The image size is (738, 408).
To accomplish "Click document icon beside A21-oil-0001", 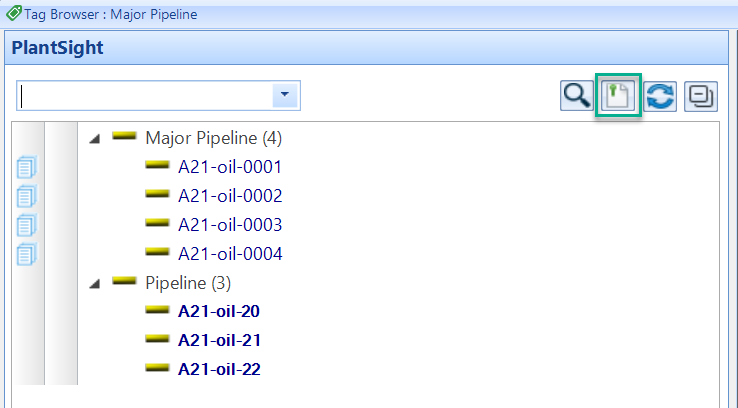I will [27, 167].
